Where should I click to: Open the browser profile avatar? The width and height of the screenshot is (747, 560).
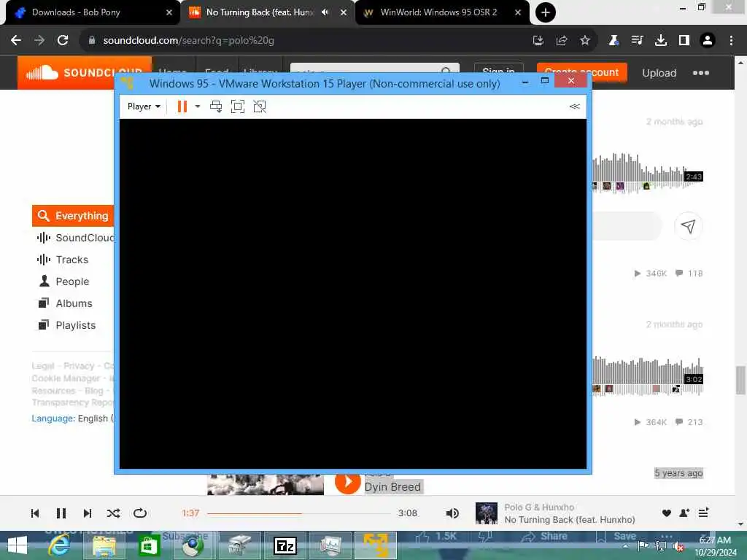[x=708, y=41]
